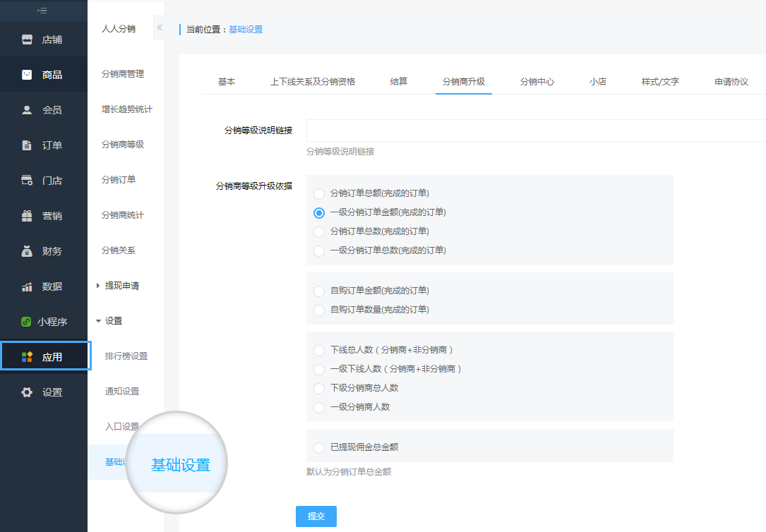
Task: Click the 提交 submit button
Action: tap(316, 516)
